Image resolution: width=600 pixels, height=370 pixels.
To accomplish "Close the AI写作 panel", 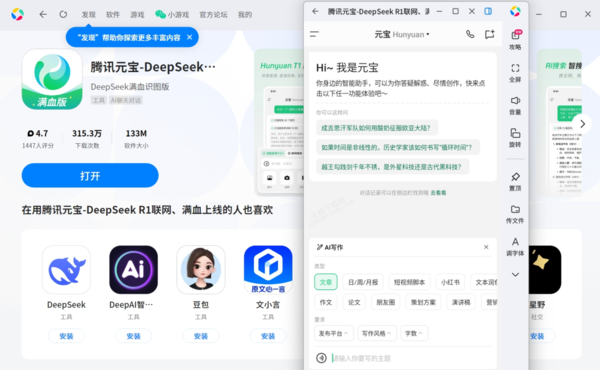I will [486, 247].
